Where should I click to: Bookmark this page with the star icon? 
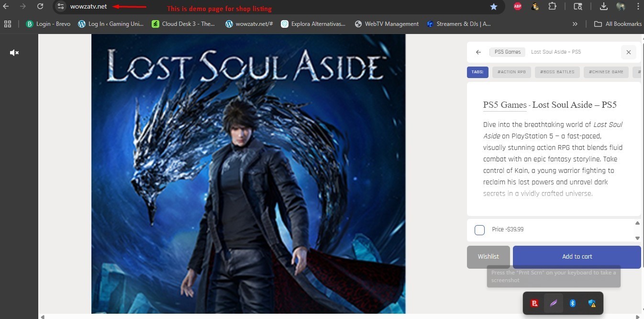coord(494,7)
